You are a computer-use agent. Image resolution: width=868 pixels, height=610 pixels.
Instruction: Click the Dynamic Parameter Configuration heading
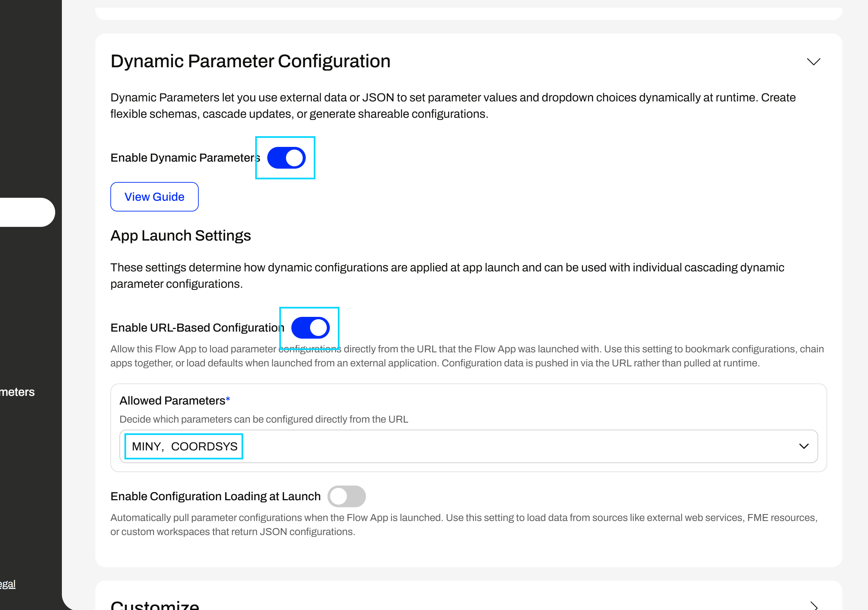pyautogui.click(x=250, y=61)
